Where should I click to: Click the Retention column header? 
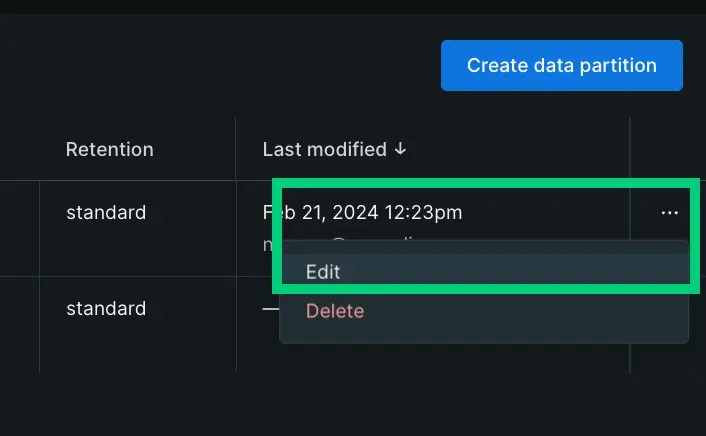coord(110,149)
